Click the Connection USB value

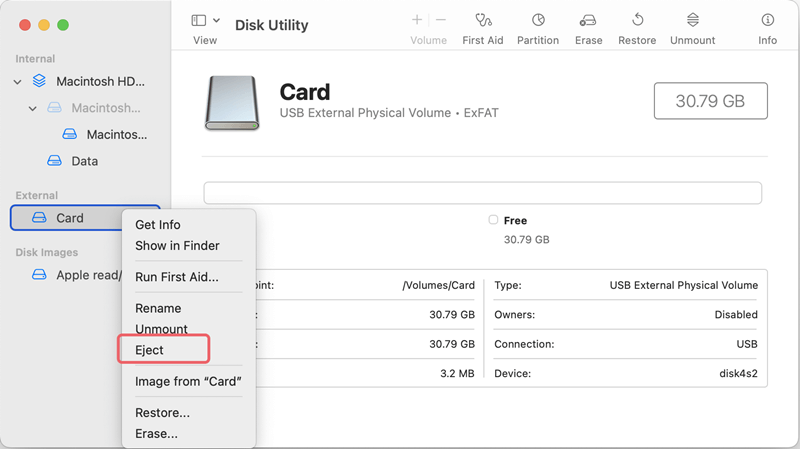tap(747, 344)
